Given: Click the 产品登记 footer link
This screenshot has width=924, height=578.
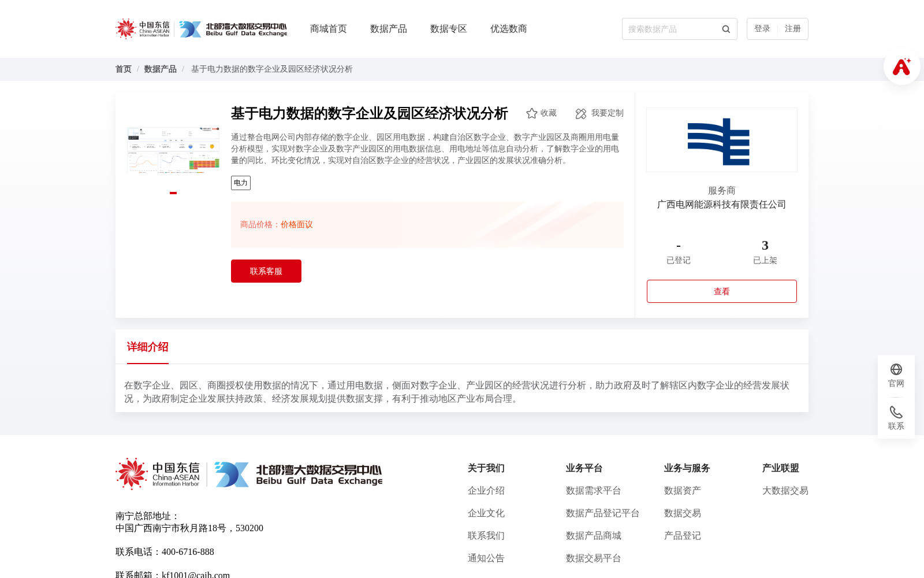Looking at the screenshot, I should point(683,536).
